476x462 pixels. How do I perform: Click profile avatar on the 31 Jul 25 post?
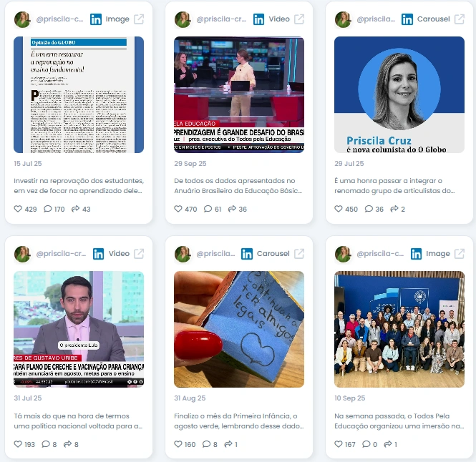coord(22,254)
